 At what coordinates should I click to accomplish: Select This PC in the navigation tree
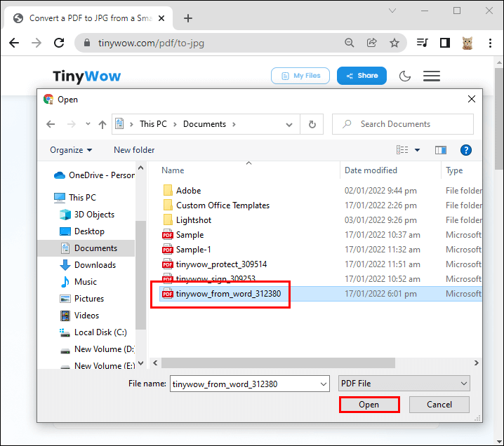[x=75, y=198]
